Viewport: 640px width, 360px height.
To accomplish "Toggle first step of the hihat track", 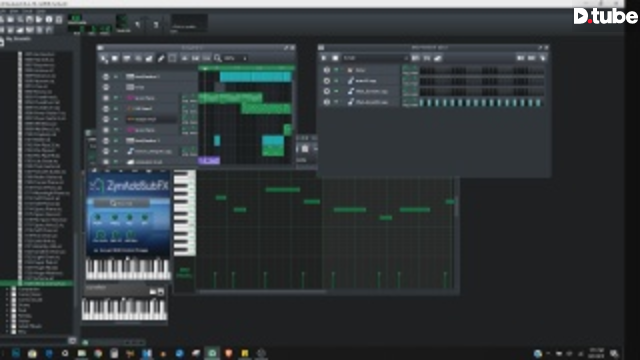I will (x=422, y=102).
